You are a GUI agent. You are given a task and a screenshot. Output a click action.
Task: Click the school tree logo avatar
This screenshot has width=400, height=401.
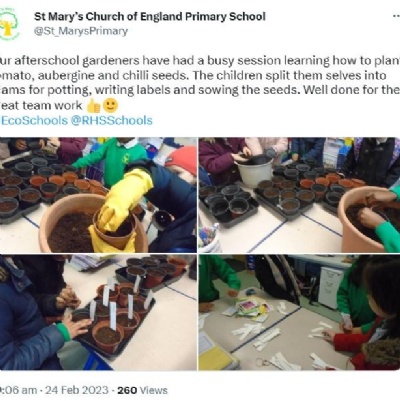tap(8, 25)
